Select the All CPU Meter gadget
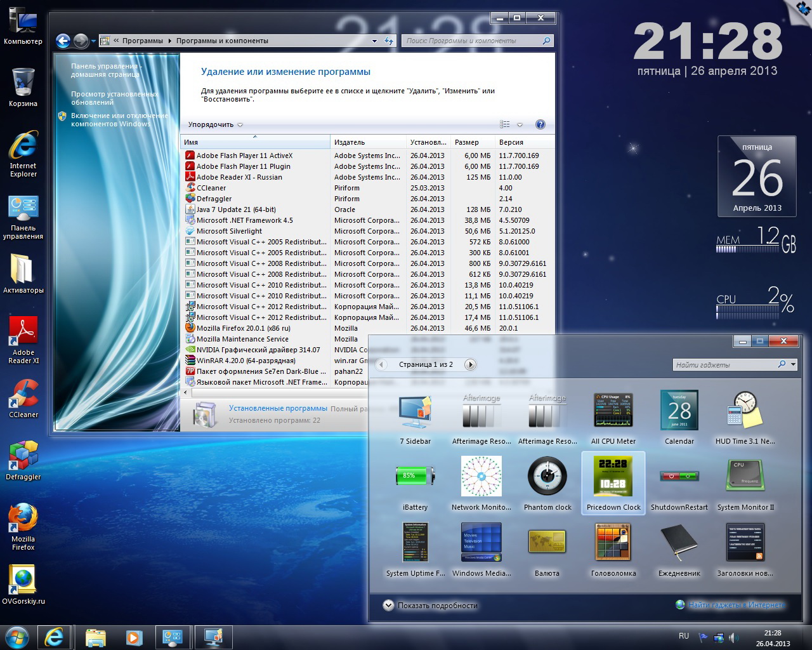 [x=613, y=418]
